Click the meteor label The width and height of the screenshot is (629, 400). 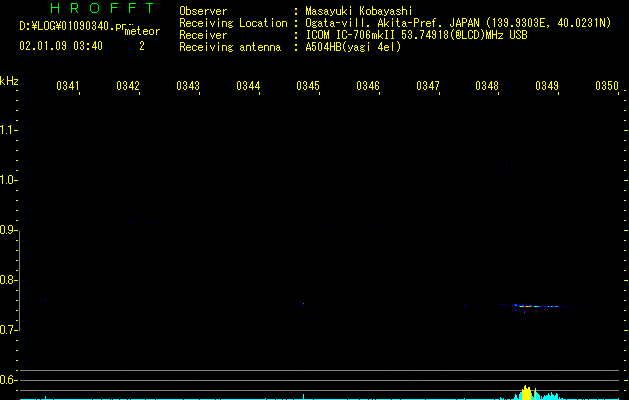click(142, 31)
